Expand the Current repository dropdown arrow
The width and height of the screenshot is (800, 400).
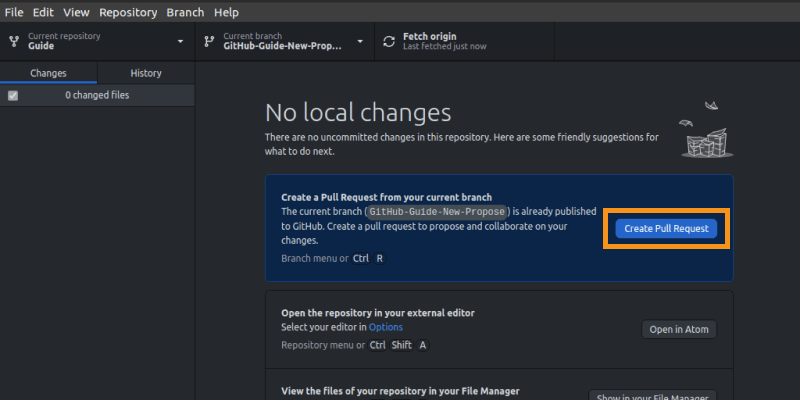coord(181,42)
